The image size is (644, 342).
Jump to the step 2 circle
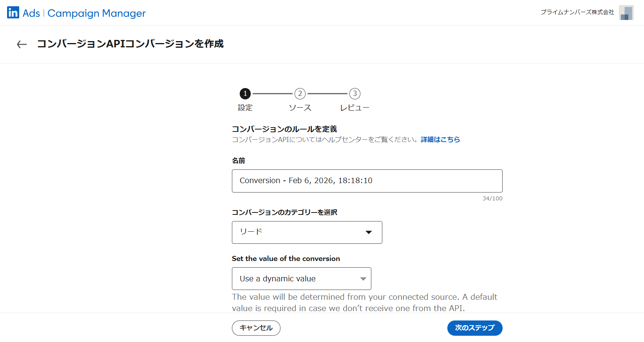pyautogui.click(x=300, y=94)
